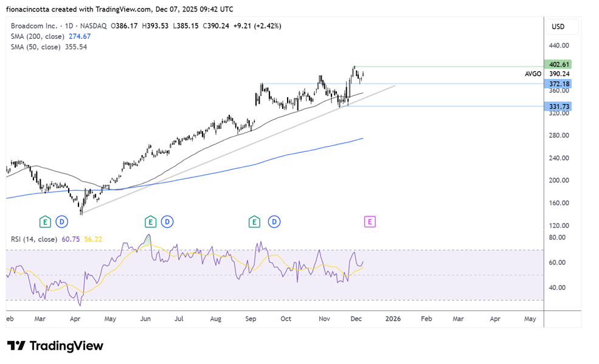
Task: Click the Jun label on time axis
Action: [x=145, y=318]
